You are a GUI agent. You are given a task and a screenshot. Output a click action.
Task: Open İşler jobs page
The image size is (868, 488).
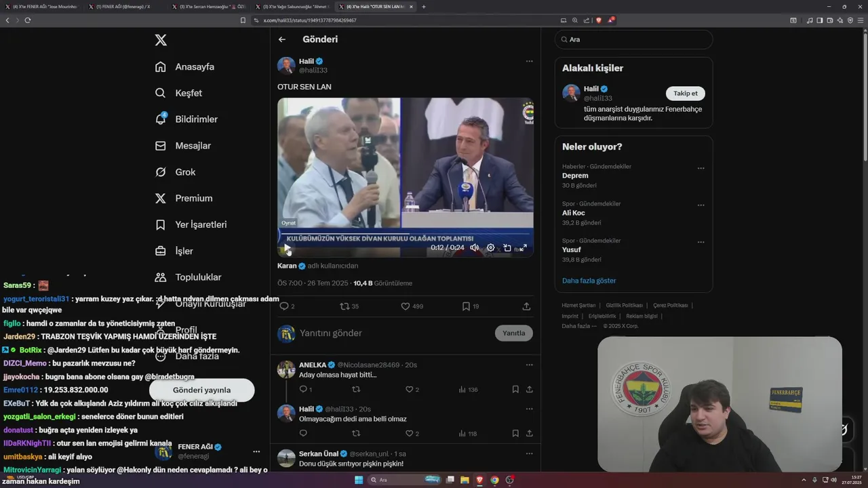174,251
